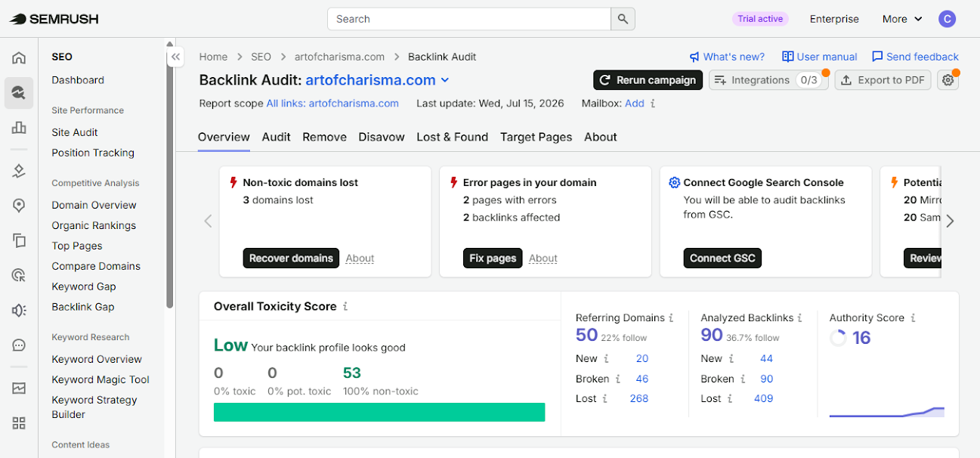Viewport: 980px width, 458px height.
Task: Click inside the Search input field
Action: 468,19
